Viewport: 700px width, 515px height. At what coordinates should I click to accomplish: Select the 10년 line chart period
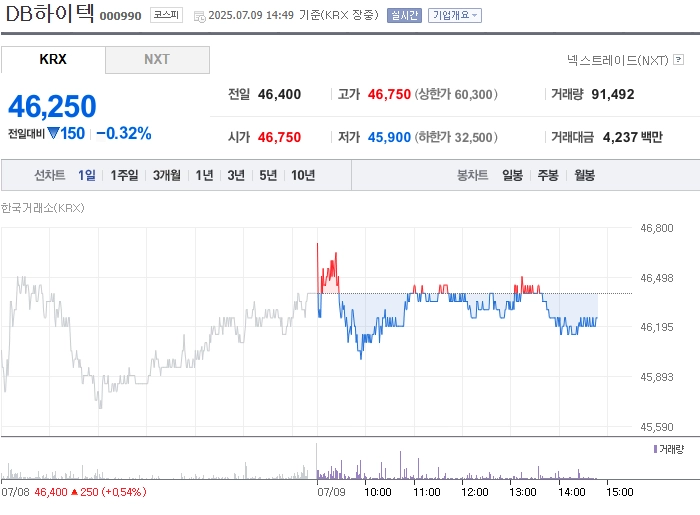click(x=303, y=175)
